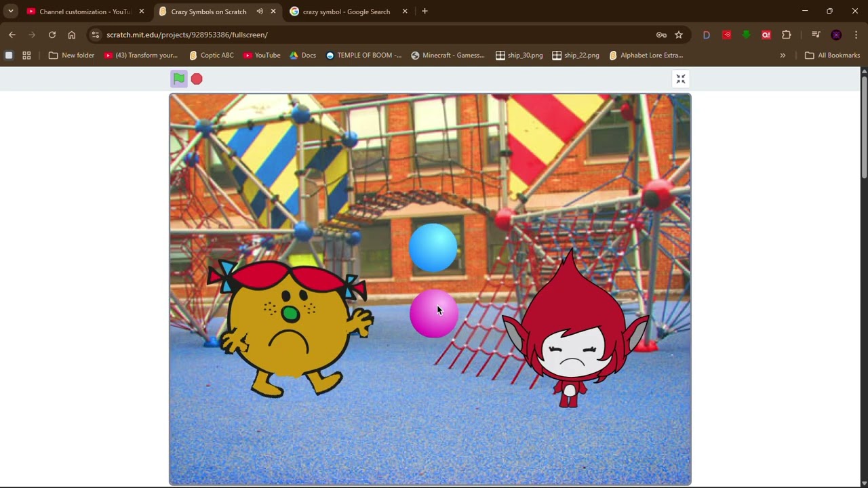This screenshot has height=488, width=868.
Task: Click the magenta ball sprite
Action: (x=434, y=313)
